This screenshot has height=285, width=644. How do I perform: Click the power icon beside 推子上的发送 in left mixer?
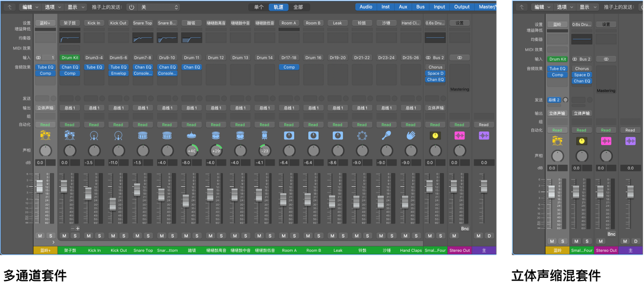point(131,7)
